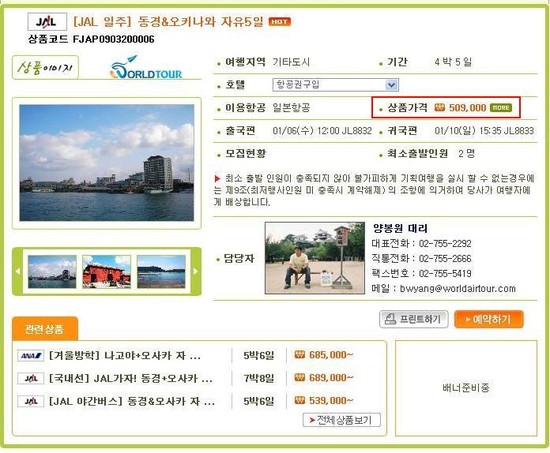Click won icon beside 685,000 price
The height and width of the screenshot is (453, 550).
(x=300, y=354)
